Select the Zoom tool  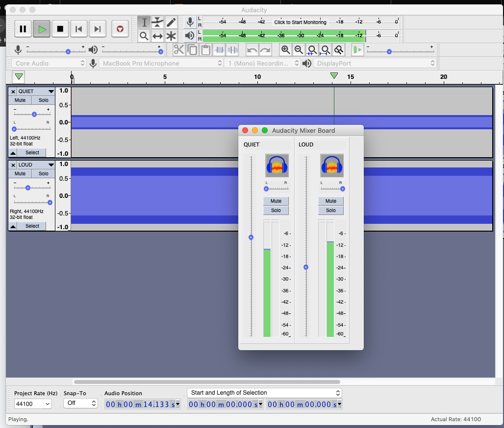[x=144, y=36]
